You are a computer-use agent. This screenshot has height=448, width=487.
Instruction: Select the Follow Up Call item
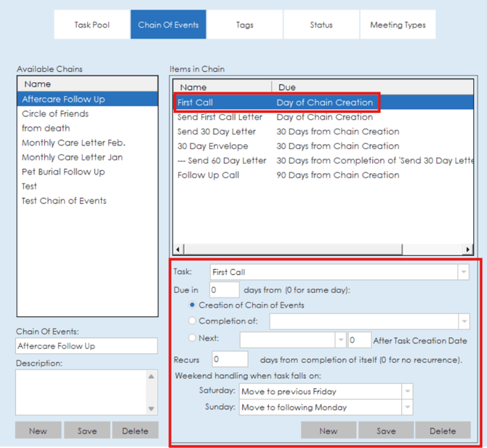[208, 175]
